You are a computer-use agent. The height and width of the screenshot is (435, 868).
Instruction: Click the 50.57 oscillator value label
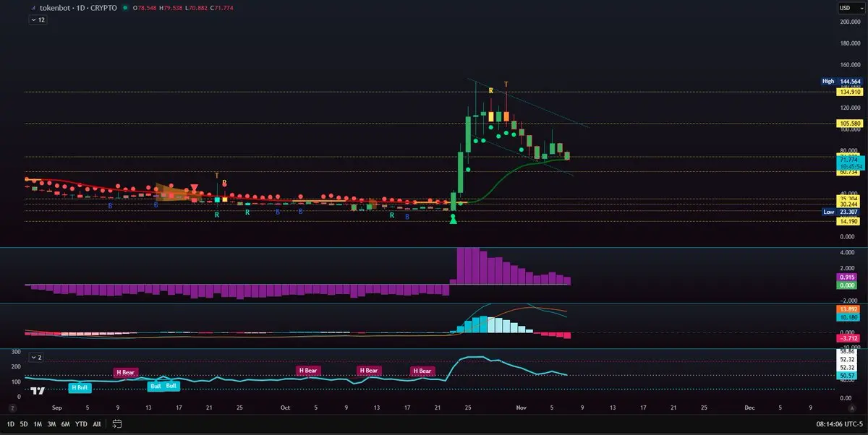click(848, 376)
